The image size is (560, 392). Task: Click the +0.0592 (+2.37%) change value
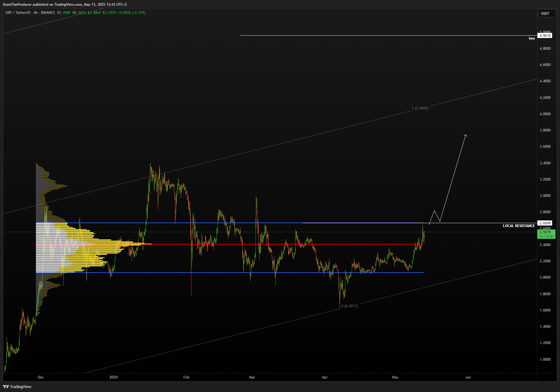(x=132, y=13)
